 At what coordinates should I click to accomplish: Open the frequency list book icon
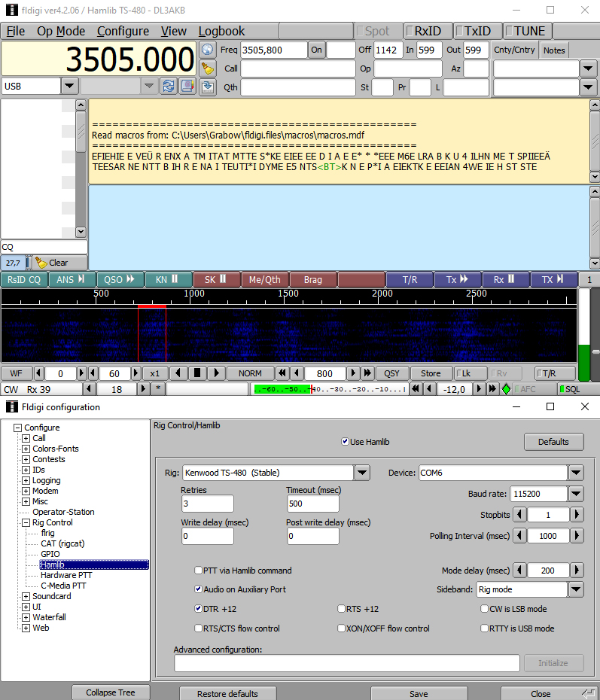click(186, 86)
